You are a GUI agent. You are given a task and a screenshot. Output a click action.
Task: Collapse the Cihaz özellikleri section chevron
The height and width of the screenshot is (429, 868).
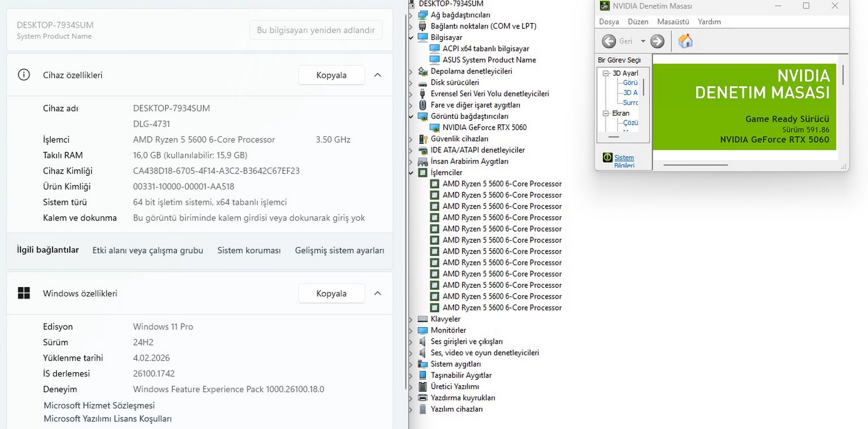[x=378, y=75]
